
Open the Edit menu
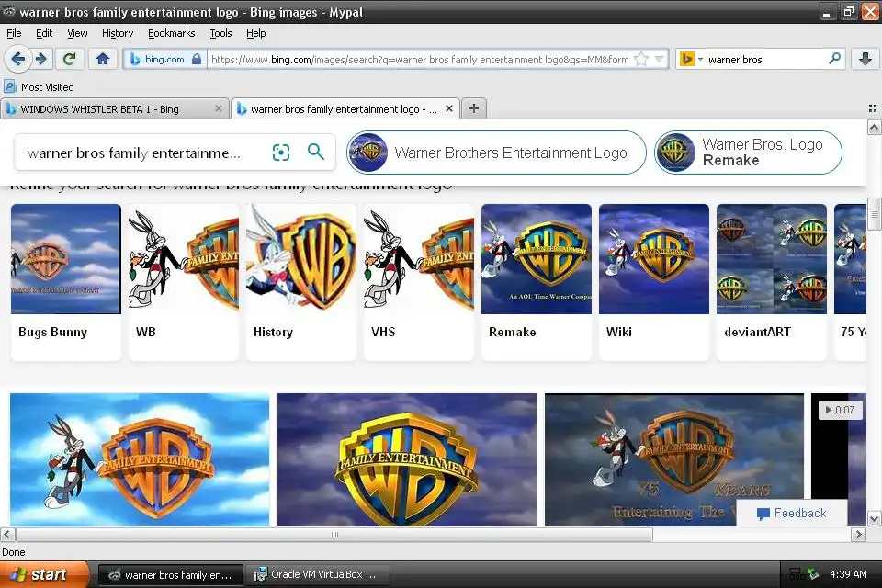point(44,33)
